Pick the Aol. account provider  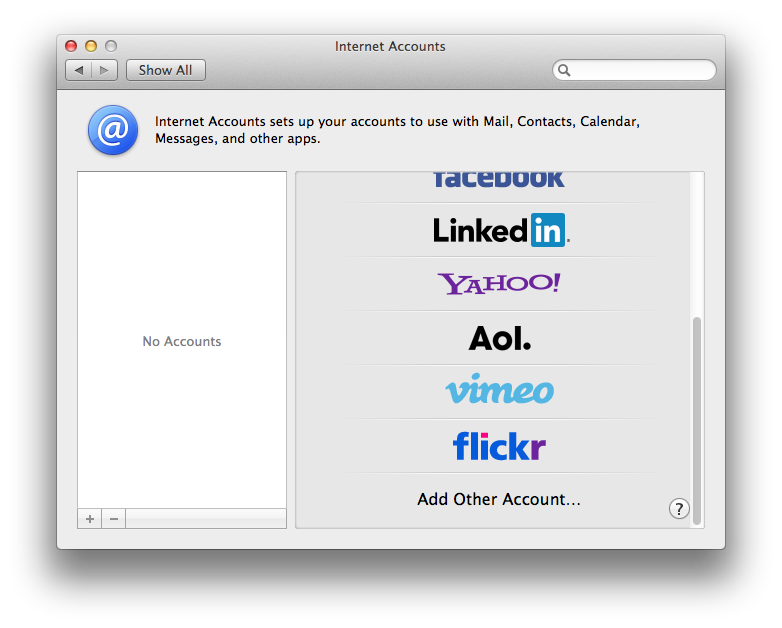tap(499, 338)
